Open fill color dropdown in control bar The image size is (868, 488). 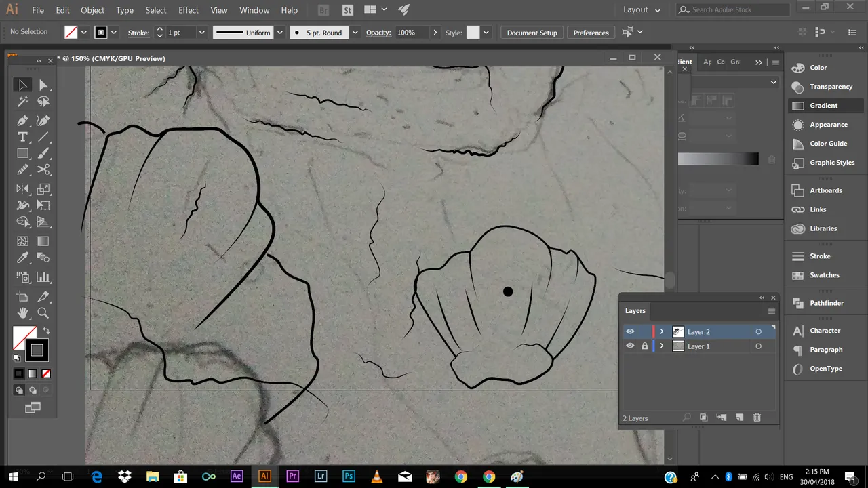pyautogui.click(x=84, y=33)
